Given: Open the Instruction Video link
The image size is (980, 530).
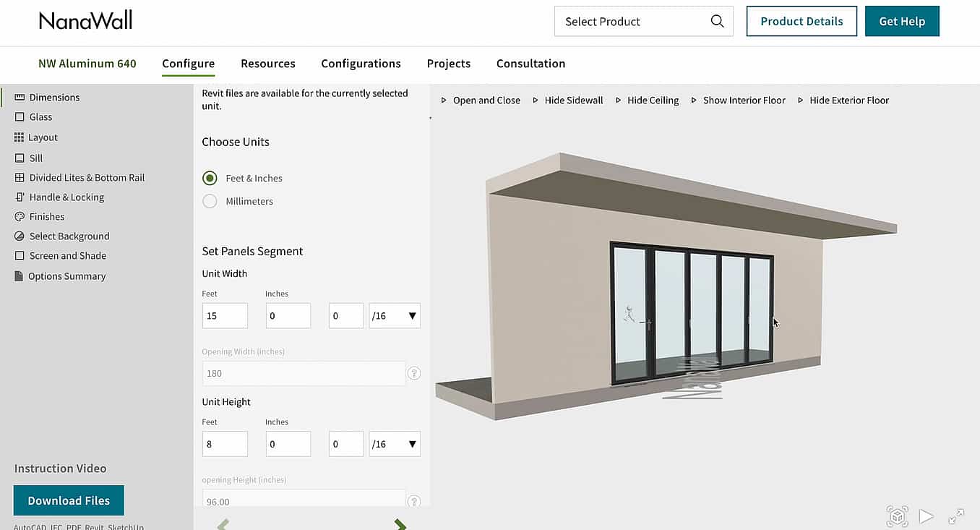Looking at the screenshot, I should (x=60, y=469).
